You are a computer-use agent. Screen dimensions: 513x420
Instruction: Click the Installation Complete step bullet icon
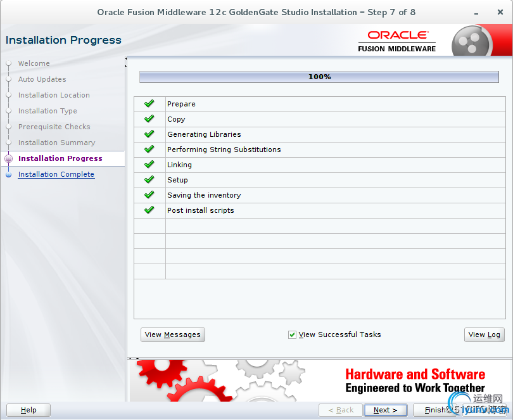(9, 175)
